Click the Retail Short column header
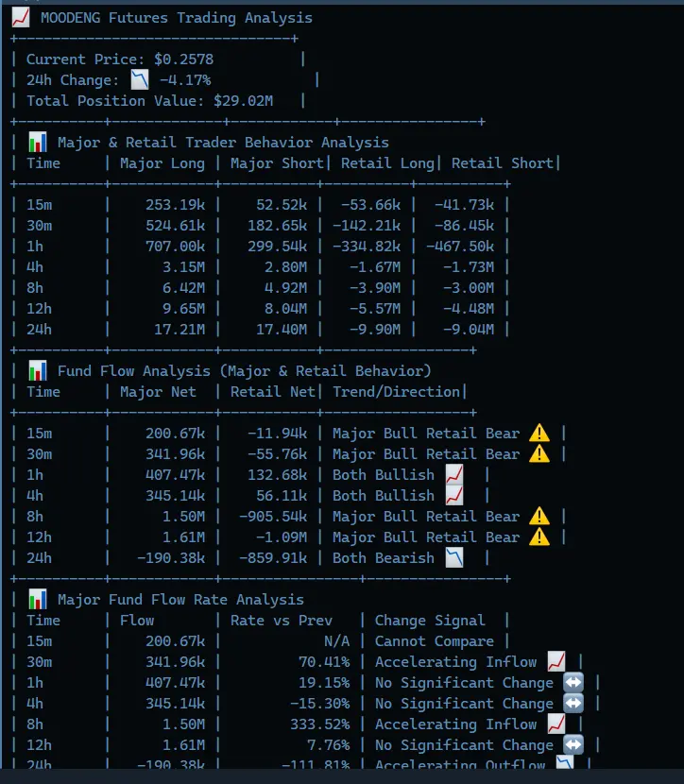This screenshot has height=784, width=684. pos(503,163)
